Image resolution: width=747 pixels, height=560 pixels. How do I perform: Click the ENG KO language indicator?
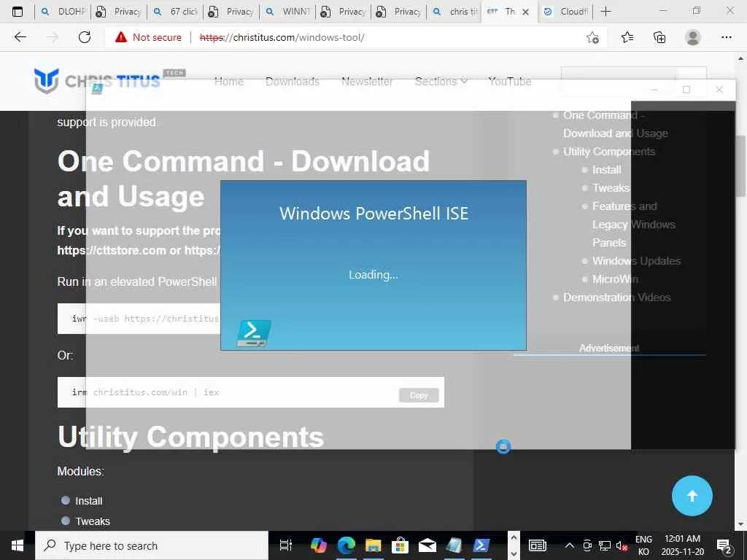click(643, 545)
